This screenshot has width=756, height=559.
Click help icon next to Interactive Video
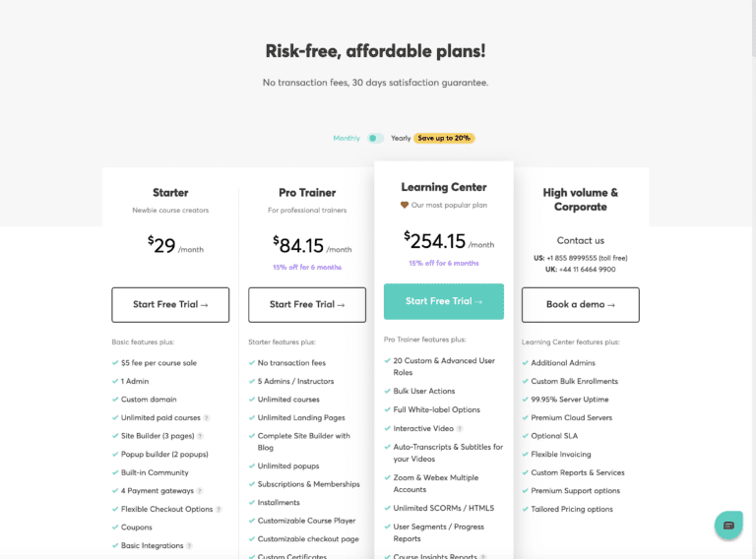(460, 428)
